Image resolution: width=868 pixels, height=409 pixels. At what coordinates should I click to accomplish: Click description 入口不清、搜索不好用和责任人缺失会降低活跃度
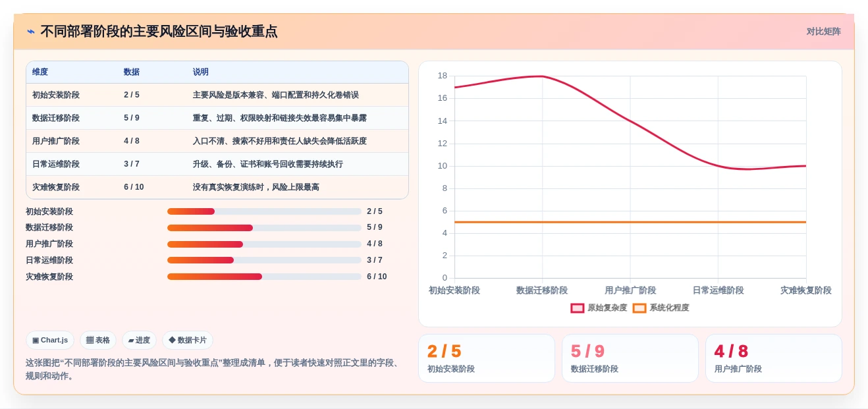click(x=280, y=141)
